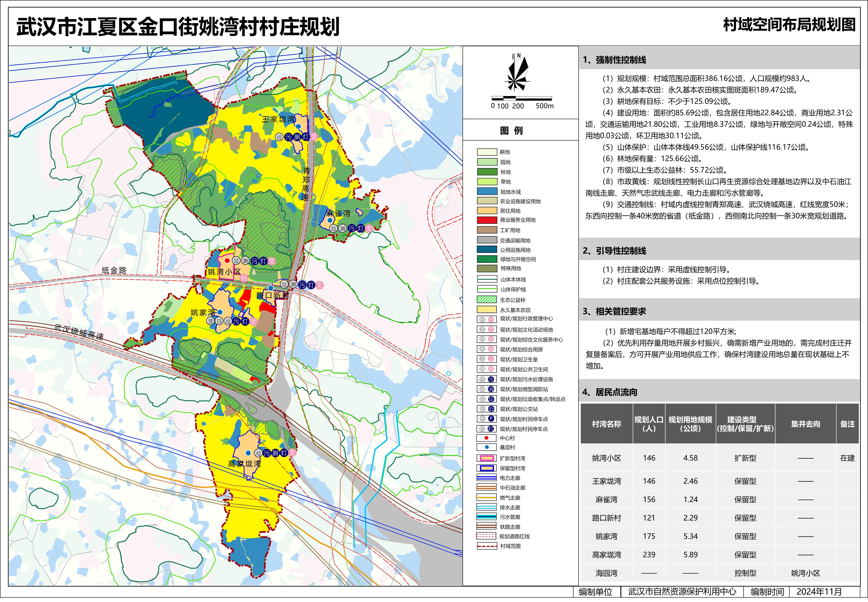Click the gray 党 icon at 姚家湾
The image size is (868, 602).
click(x=210, y=321)
